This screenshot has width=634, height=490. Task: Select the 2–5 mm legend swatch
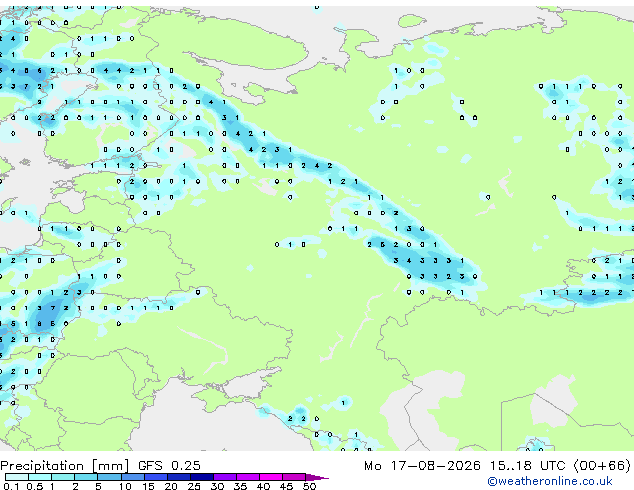[86, 477]
